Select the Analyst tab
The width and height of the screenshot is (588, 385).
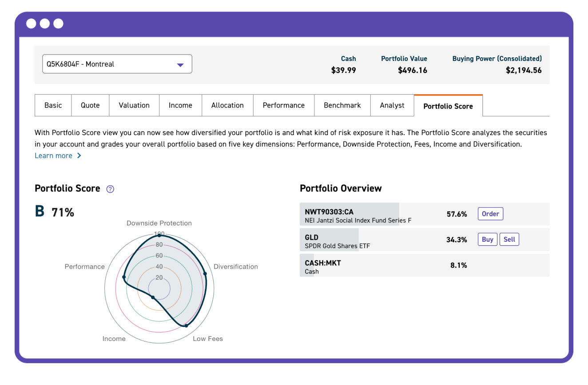[x=392, y=105]
